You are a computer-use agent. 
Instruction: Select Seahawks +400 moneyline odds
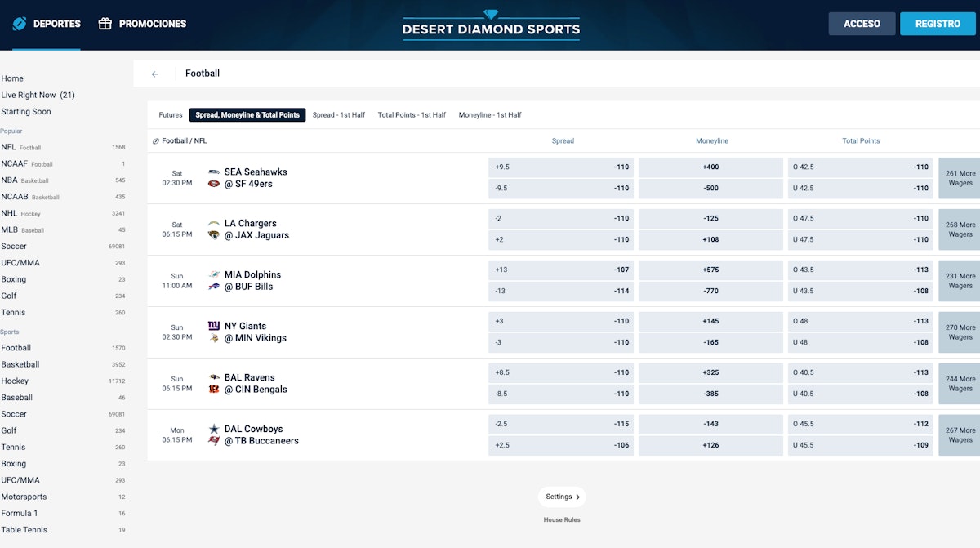[710, 167]
